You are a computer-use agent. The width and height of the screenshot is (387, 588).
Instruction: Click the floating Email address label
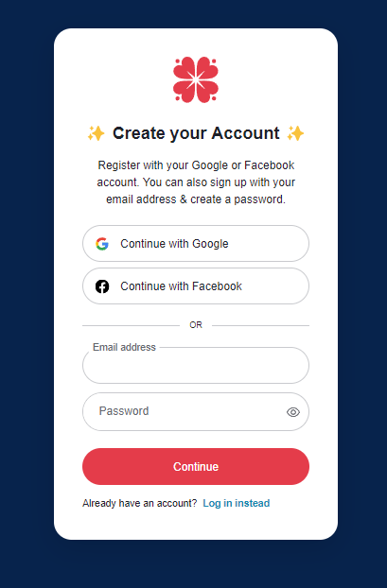(124, 347)
